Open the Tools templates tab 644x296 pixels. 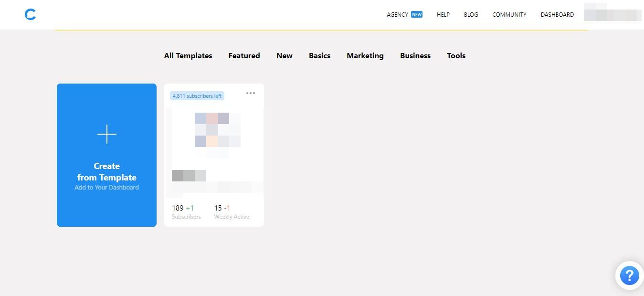(x=456, y=56)
